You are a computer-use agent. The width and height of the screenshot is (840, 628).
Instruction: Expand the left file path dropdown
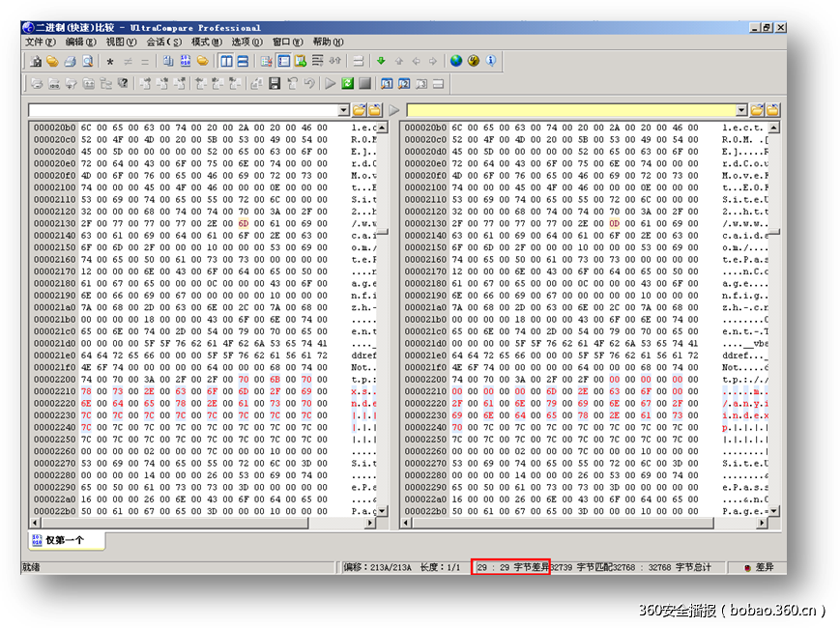point(343,110)
